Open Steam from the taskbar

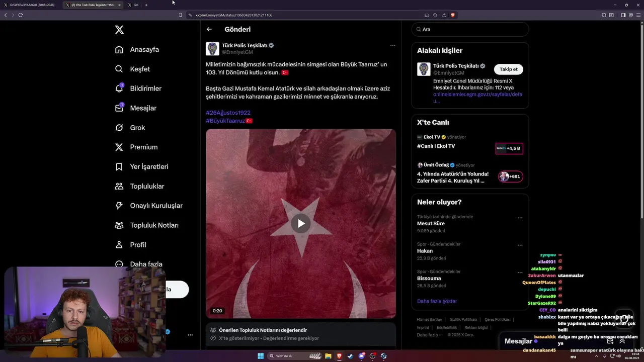[x=350, y=356]
